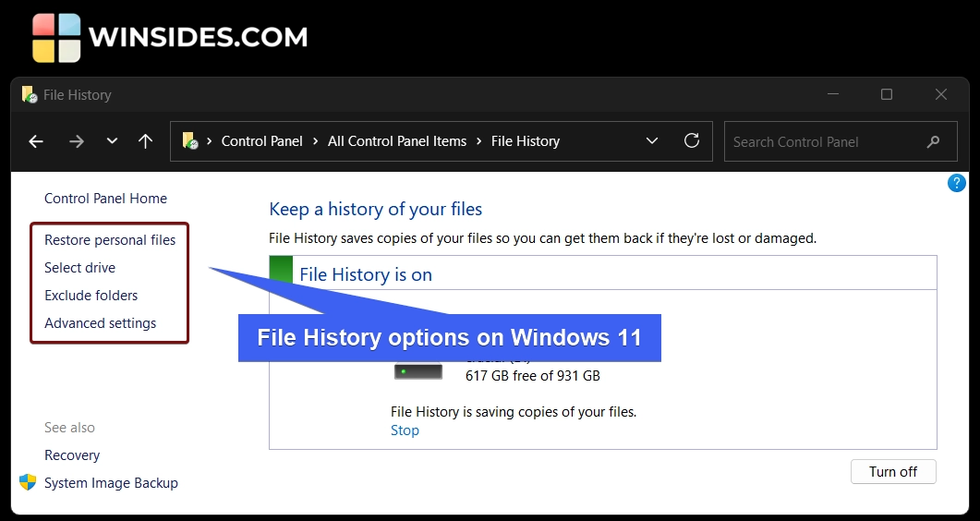The image size is (980, 521).
Task: Click 'Keep a history of your files' heading
Action: pos(376,209)
